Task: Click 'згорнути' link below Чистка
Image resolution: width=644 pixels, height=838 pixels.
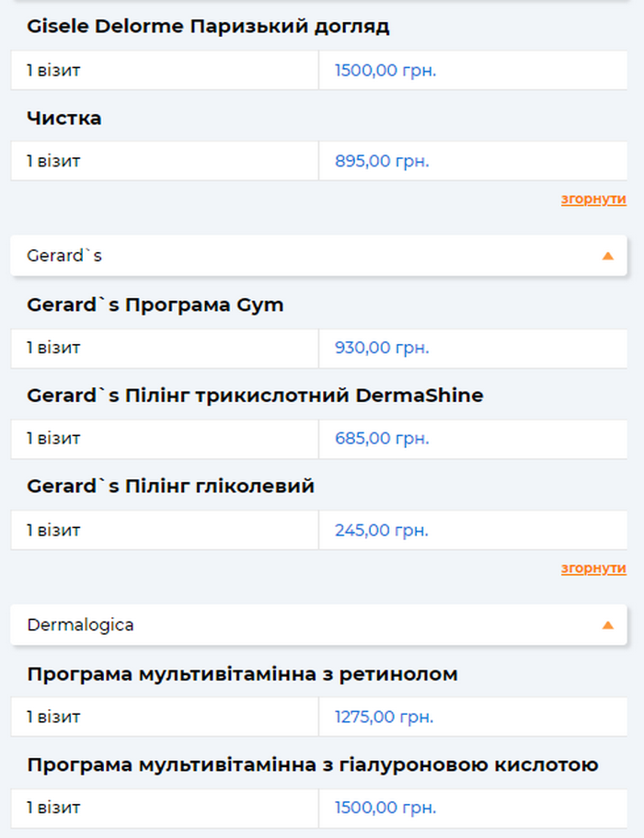Action: (x=593, y=199)
